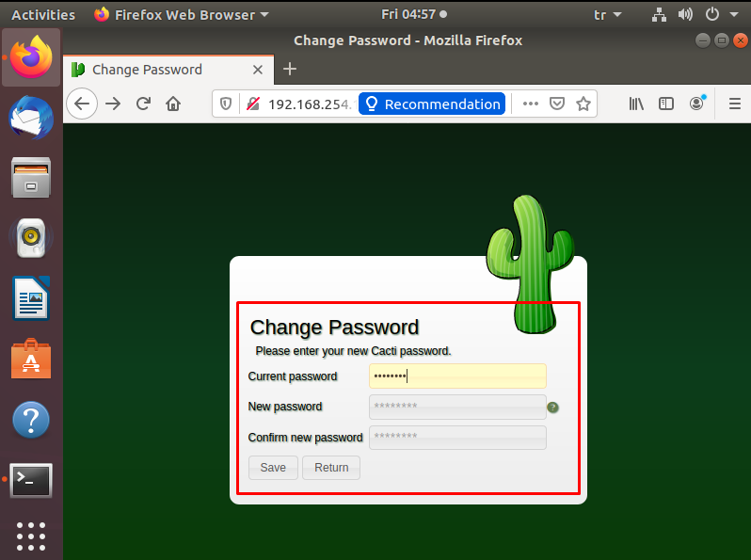
Task: Click the New password field
Action: 457,407
